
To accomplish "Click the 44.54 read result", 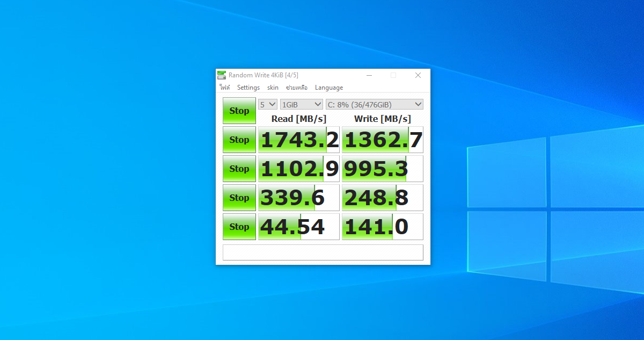I will (x=299, y=227).
